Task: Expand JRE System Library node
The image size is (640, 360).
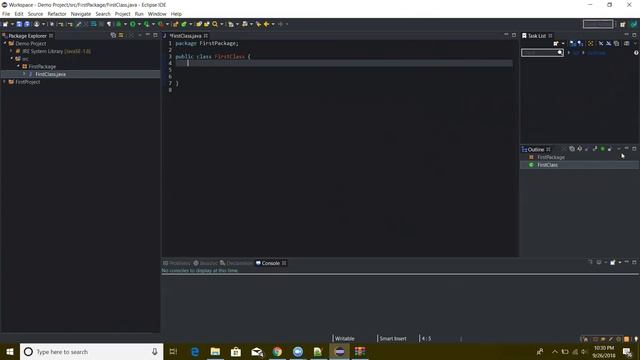Action: (x=11, y=51)
